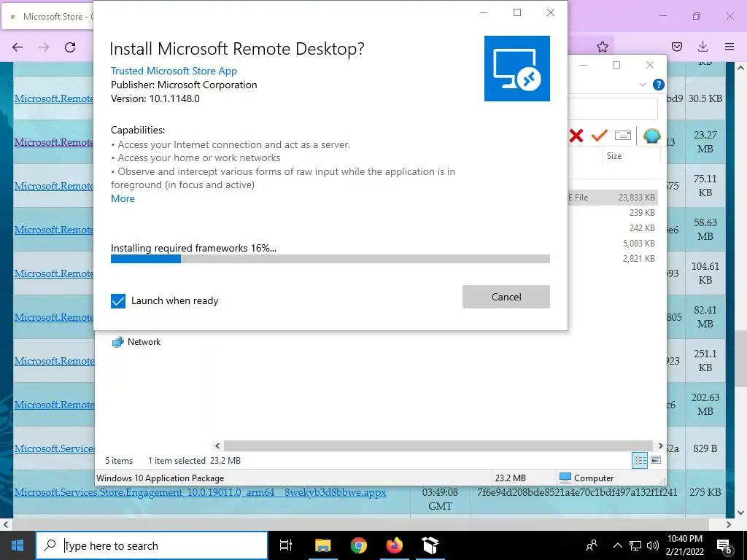The image size is (747, 560).
Task: Open the volume tray icon
Action: pos(653,545)
